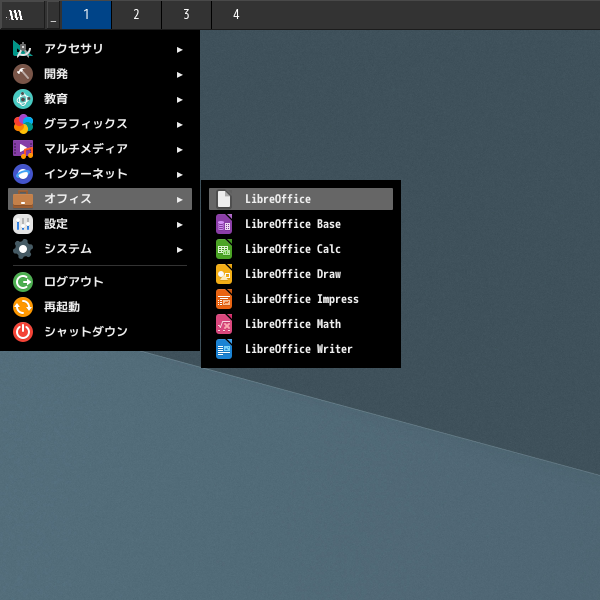Click the LibreOffice Base database icon
Image resolution: width=600 pixels, height=600 pixels.
[224, 224]
